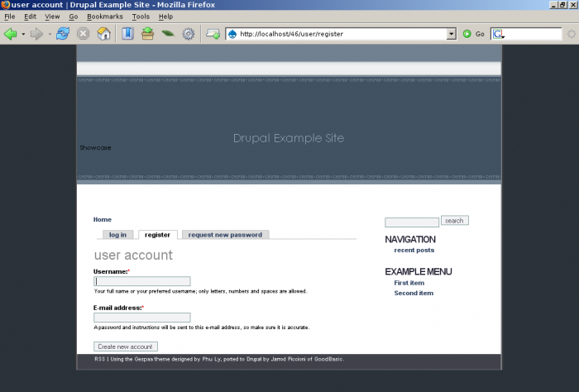Click the Forward arrow button
The image size is (579, 392).
tap(36, 34)
